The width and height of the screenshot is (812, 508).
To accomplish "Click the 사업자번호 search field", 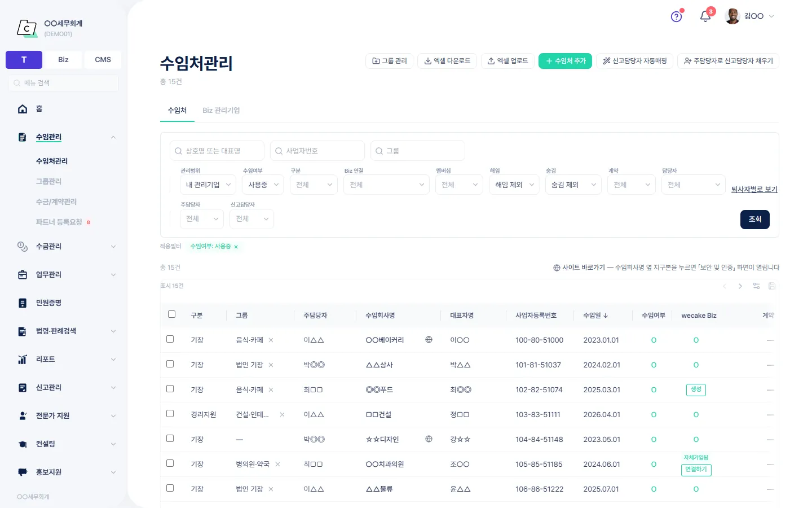I will tap(317, 151).
